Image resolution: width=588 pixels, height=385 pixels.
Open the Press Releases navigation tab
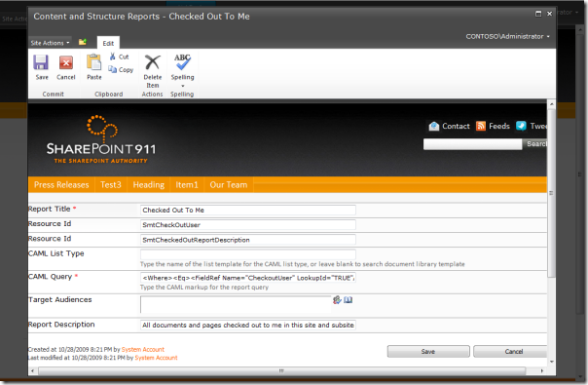pos(61,185)
